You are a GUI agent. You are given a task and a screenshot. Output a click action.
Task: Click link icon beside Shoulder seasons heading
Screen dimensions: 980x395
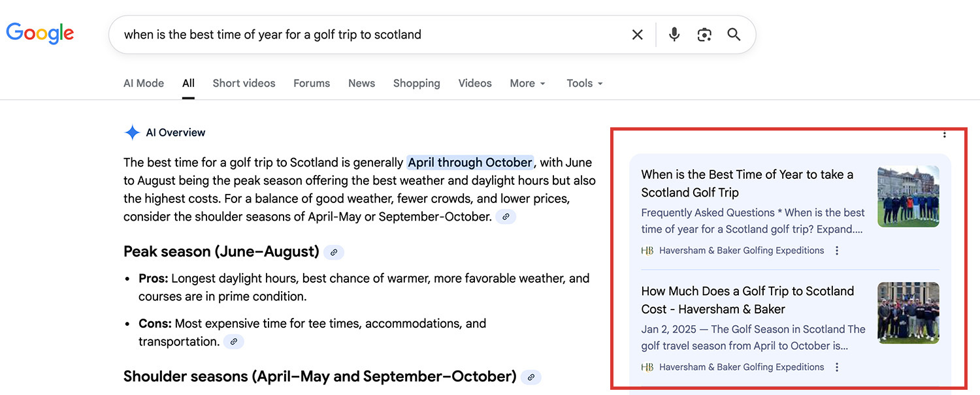pos(531,377)
